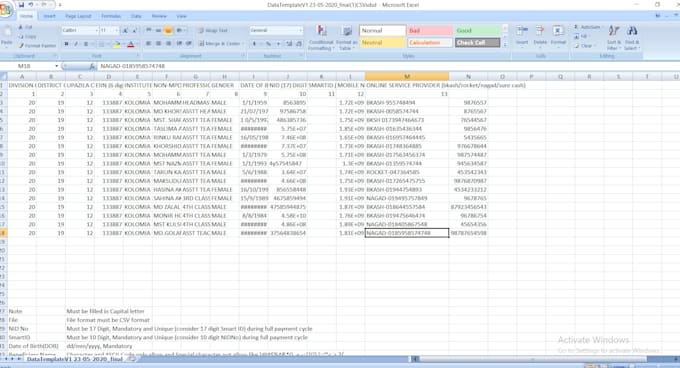
Task: Activate Format Painter brush
Action: click(37, 46)
